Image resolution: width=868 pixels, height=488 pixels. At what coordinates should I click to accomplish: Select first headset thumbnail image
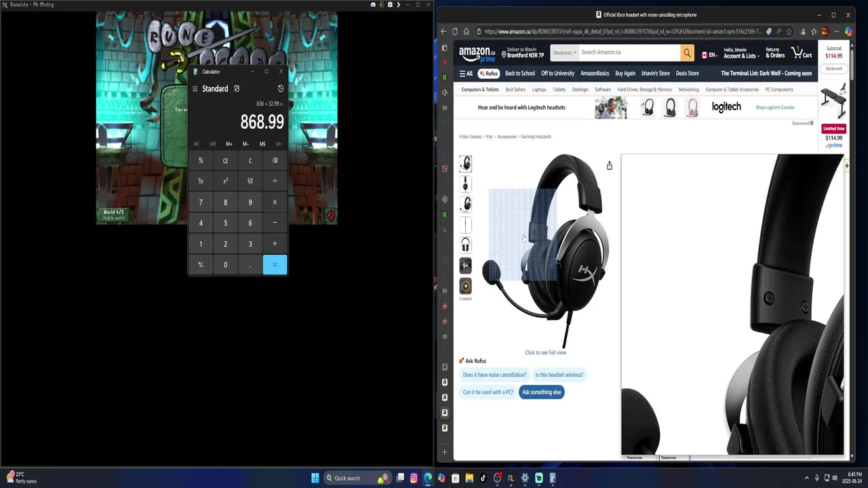click(x=465, y=163)
